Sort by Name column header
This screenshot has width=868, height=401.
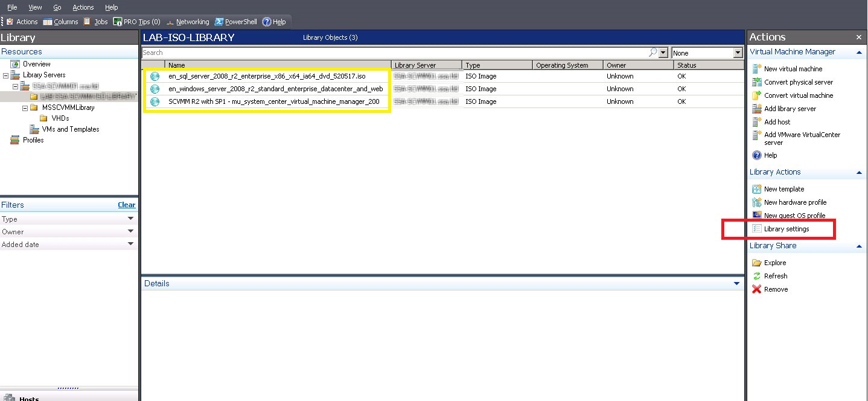[278, 65]
